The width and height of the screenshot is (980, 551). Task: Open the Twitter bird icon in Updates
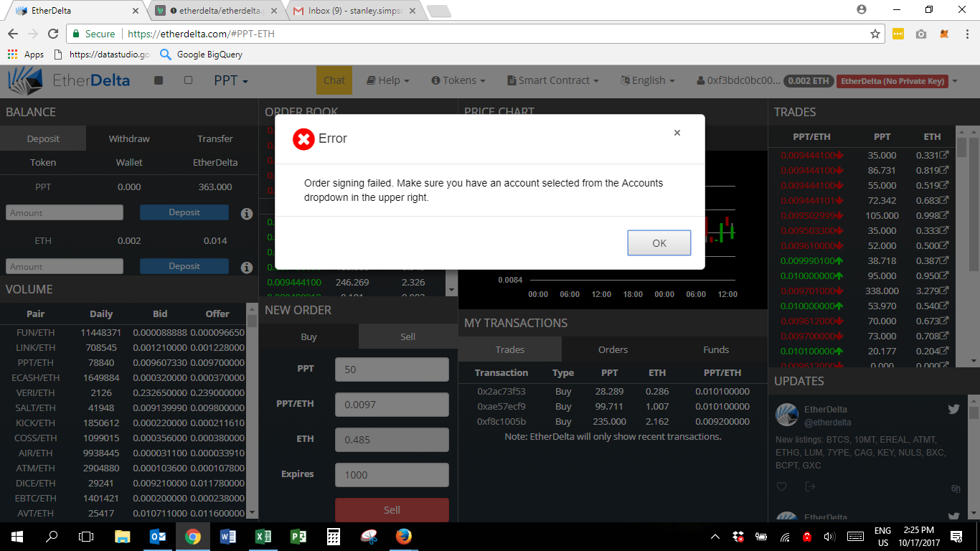point(953,409)
